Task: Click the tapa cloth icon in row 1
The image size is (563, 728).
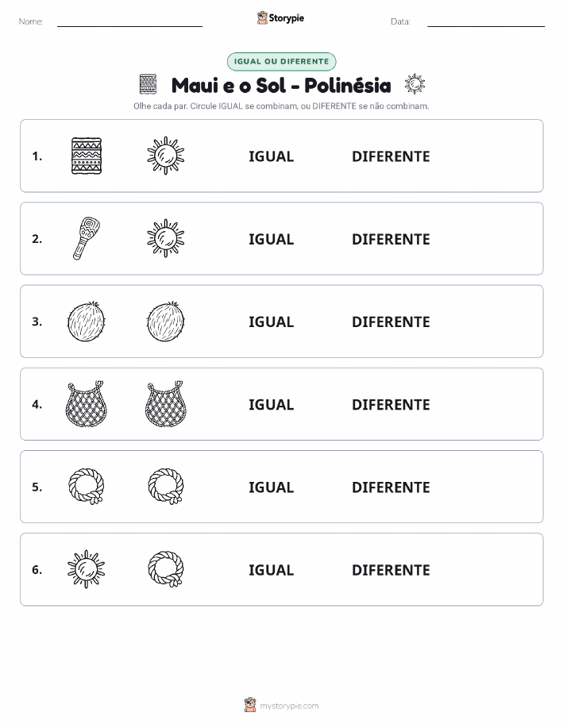Action: pos(87,156)
